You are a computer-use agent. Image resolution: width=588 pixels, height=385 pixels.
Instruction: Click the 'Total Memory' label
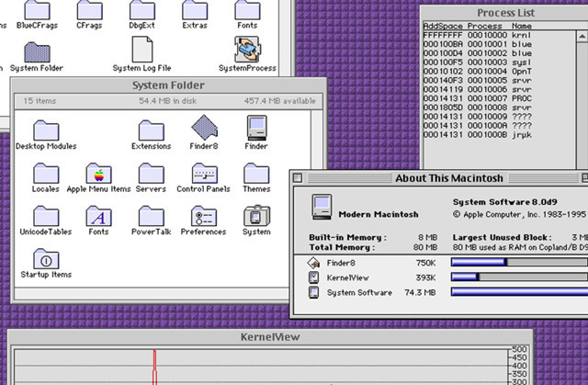[342, 247]
